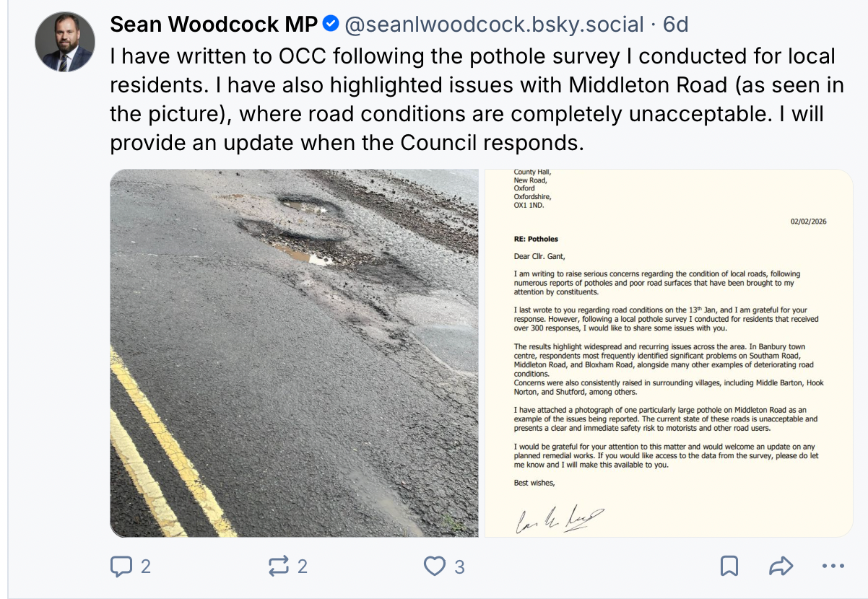The height and width of the screenshot is (599, 868).
Task: Open the letter to Cllr. Gant image
Action: coord(669,353)
